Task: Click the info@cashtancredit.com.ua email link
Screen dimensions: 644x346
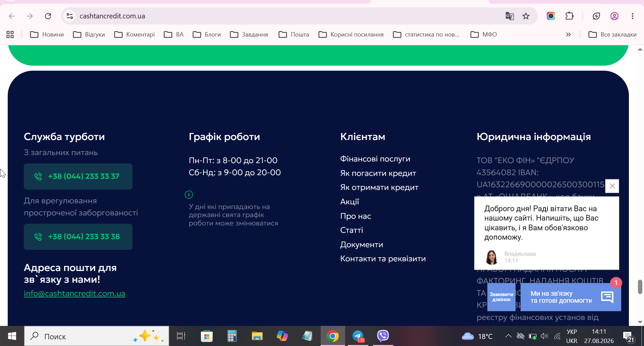Action: pos(74,293)
